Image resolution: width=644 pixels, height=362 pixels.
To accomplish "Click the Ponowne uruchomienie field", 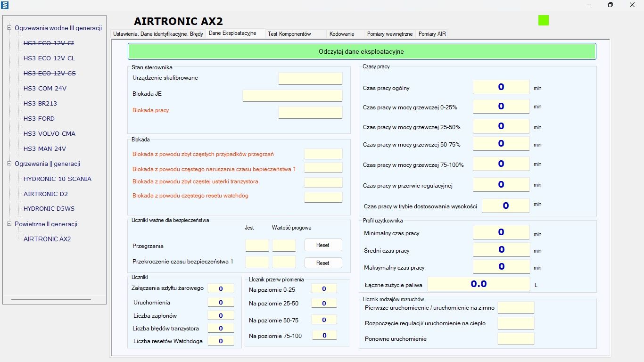I will (x=516, y=338).
